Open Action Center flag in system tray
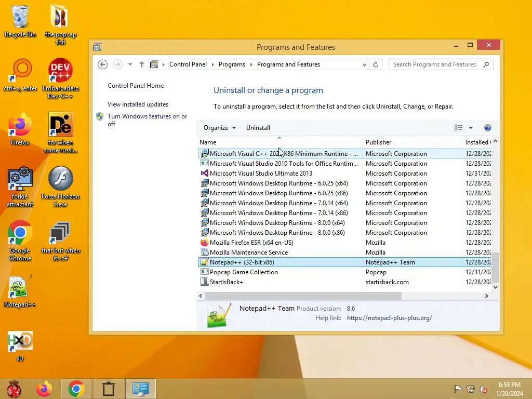The image size is (532, 399). pyautogui.click(x=458, y=389)
